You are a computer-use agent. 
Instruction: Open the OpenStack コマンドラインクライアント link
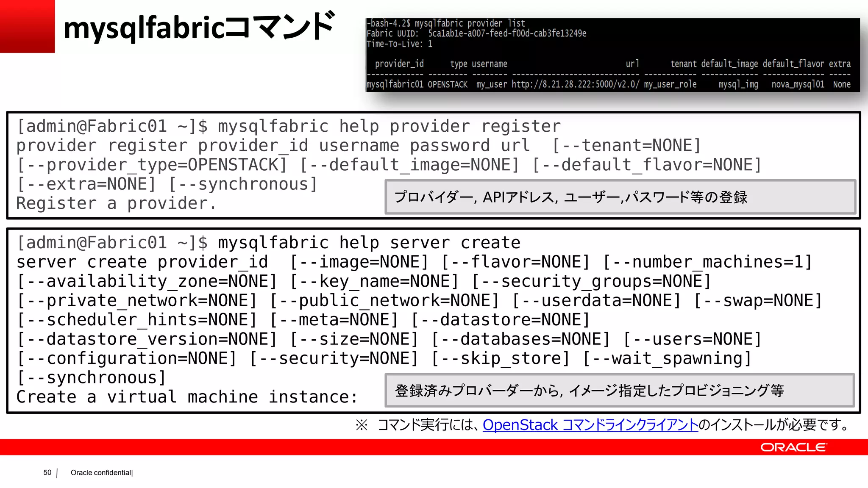coord(590,424)
